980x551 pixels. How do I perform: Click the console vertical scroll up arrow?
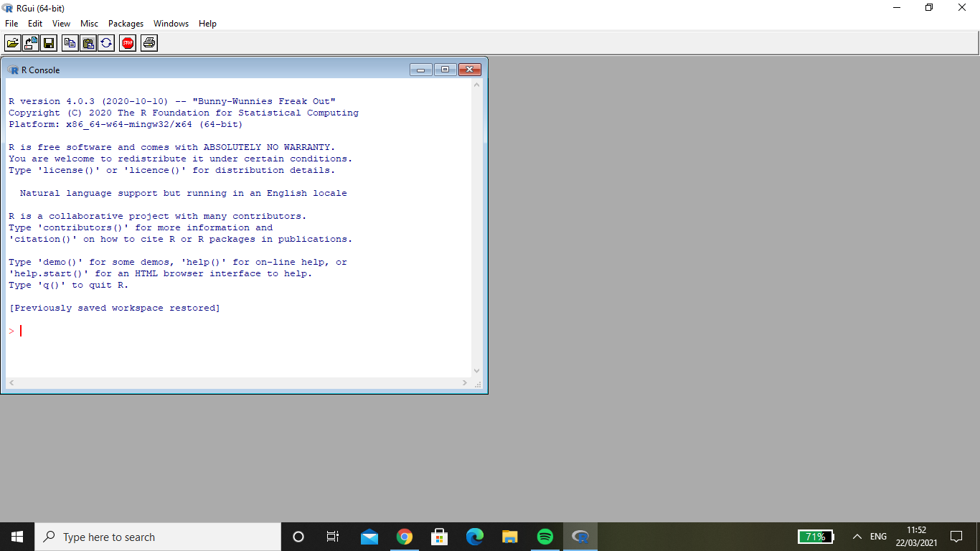pyautogui.click(x=477, y=85)
